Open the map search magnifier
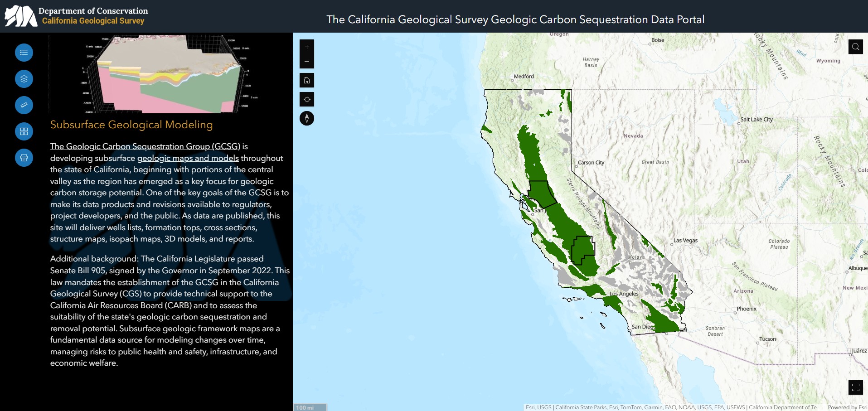The image size is (868, 411). coord(855,47)
